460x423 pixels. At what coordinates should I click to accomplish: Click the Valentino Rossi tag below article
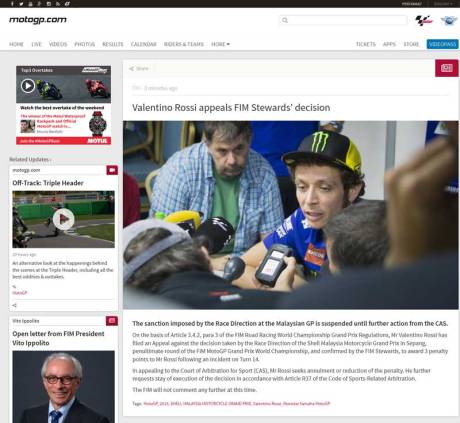267,404
